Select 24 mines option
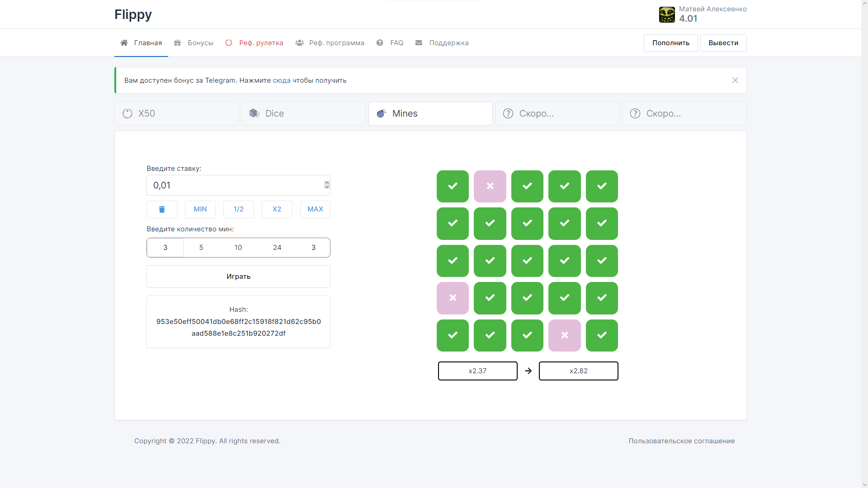868x488 pixels. click(x=277, y=248)
